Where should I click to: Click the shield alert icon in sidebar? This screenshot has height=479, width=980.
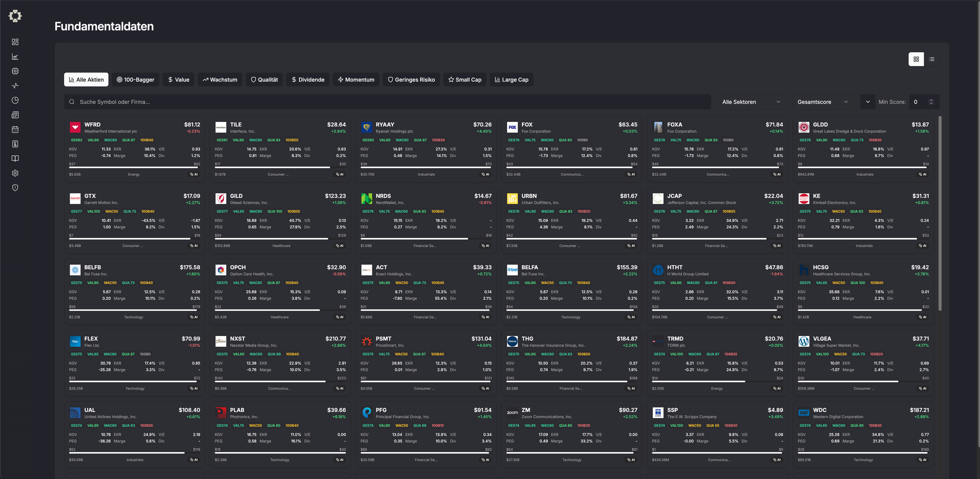click(x=15, y=188)
